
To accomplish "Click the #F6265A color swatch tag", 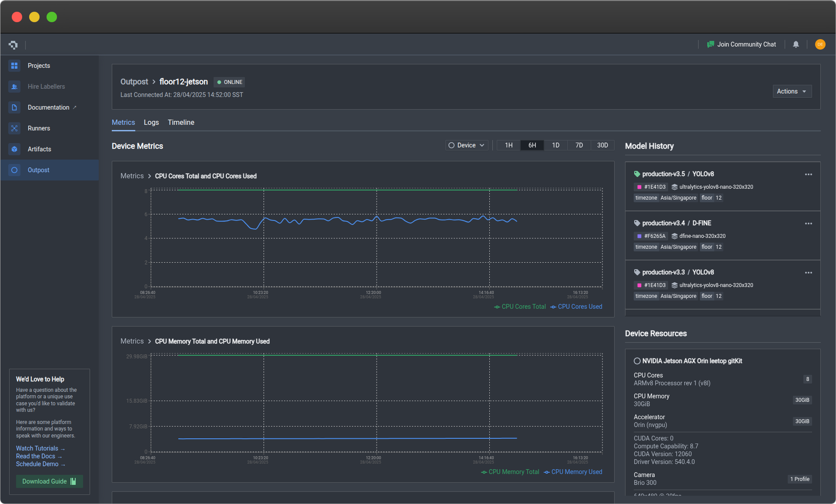I will [x=651, y=236].
